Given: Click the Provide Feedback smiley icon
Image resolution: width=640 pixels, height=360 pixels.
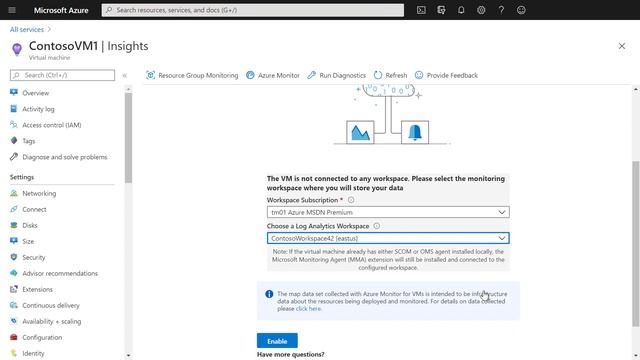Looking at the screenshot, I should click(x=419, y=75).
